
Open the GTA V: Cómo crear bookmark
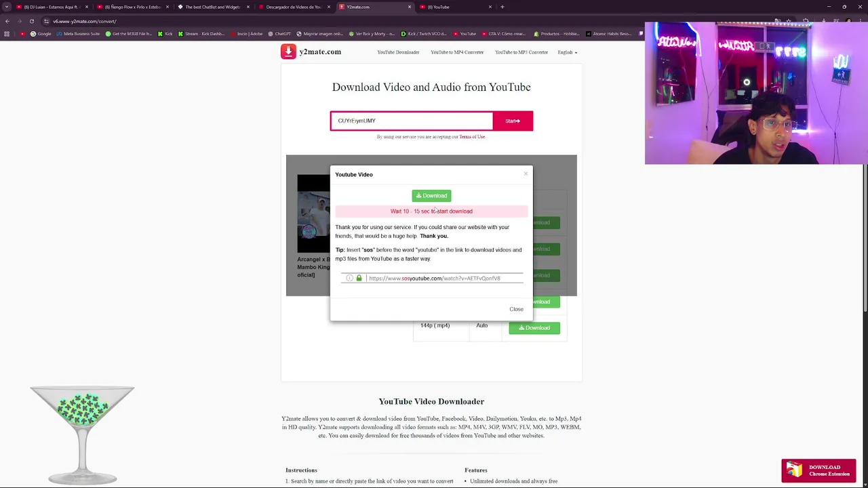[504, 34]
